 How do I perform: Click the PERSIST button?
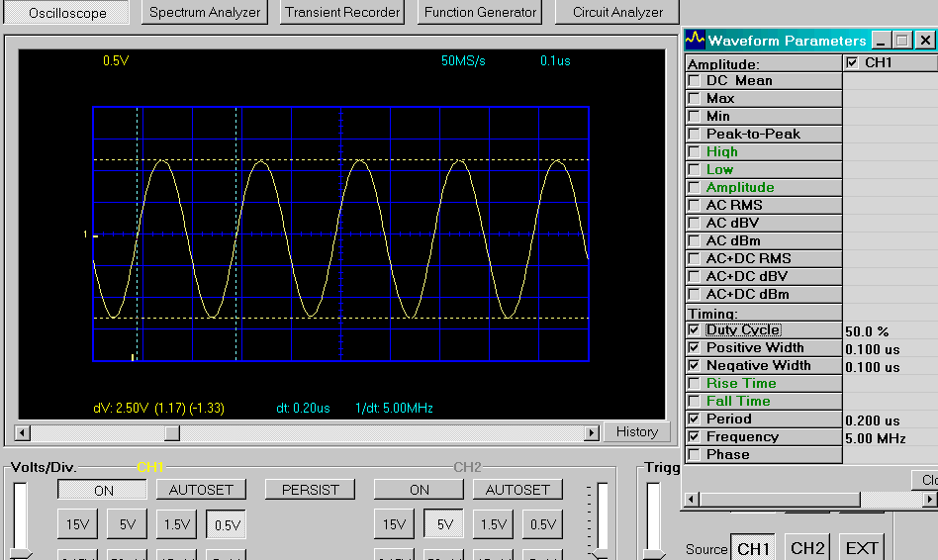click(310, 490)
